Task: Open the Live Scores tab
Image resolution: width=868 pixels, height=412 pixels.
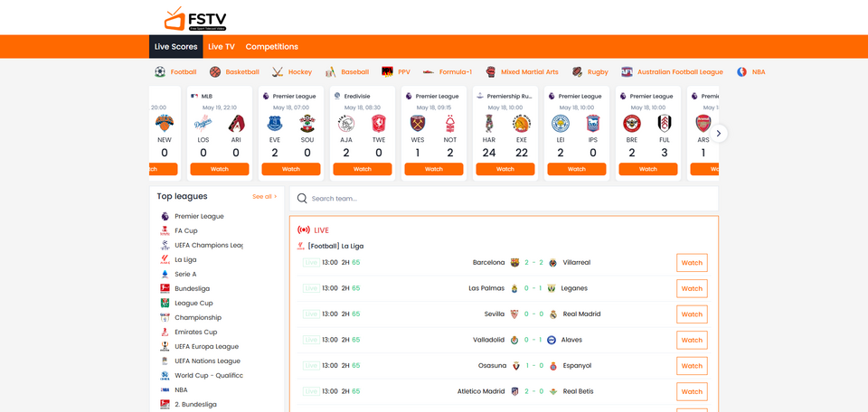Action: tap(176, 46)
